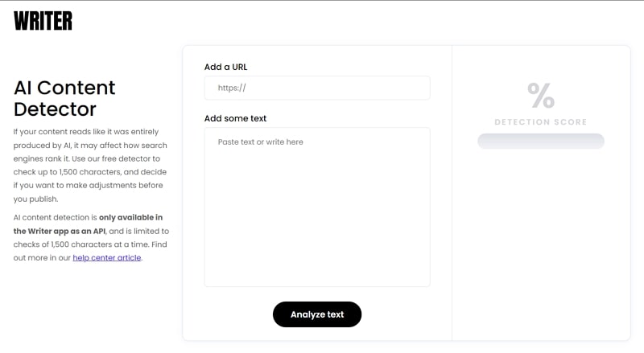644x353 pixels.
Task: Click the 'If your content reads' paragraph
Action: click(x=90, y=165)
